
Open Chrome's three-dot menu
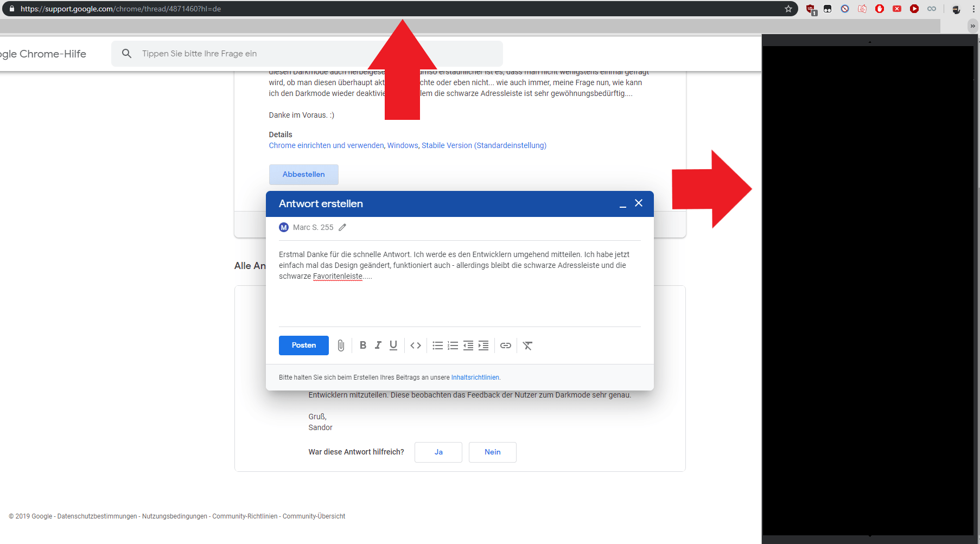[x=973, y=9]
